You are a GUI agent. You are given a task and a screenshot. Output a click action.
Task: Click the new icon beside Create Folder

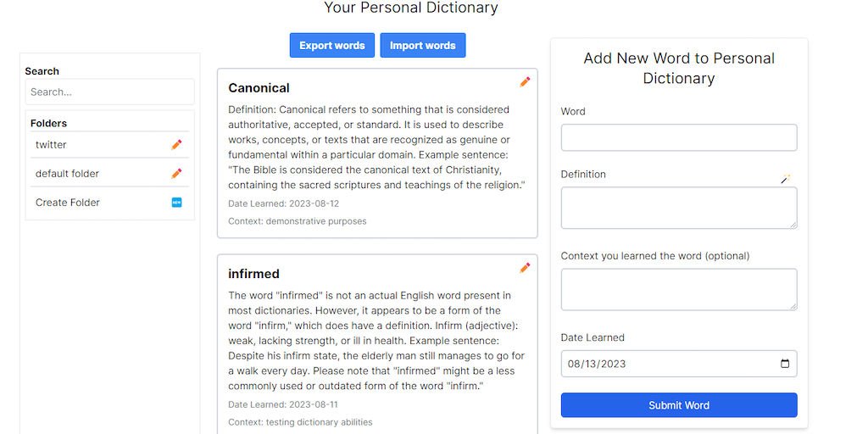click(176, 203)
